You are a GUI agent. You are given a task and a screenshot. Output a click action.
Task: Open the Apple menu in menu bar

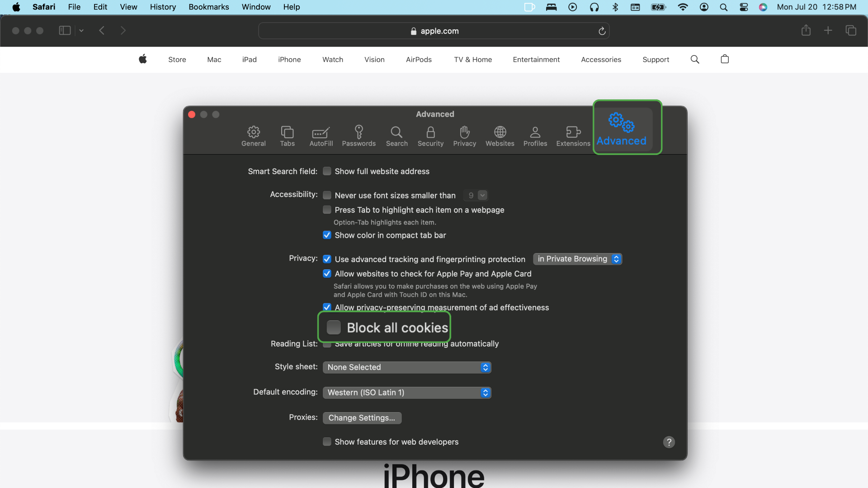(x=16, y=7)
